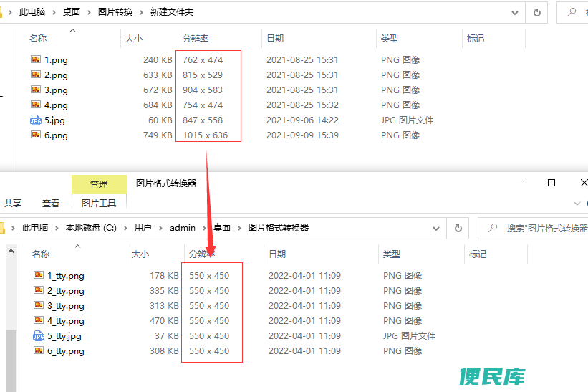Click the 6_tty.png file icon
The height and width of the screenshot is (392, 588).
(39, 350)
